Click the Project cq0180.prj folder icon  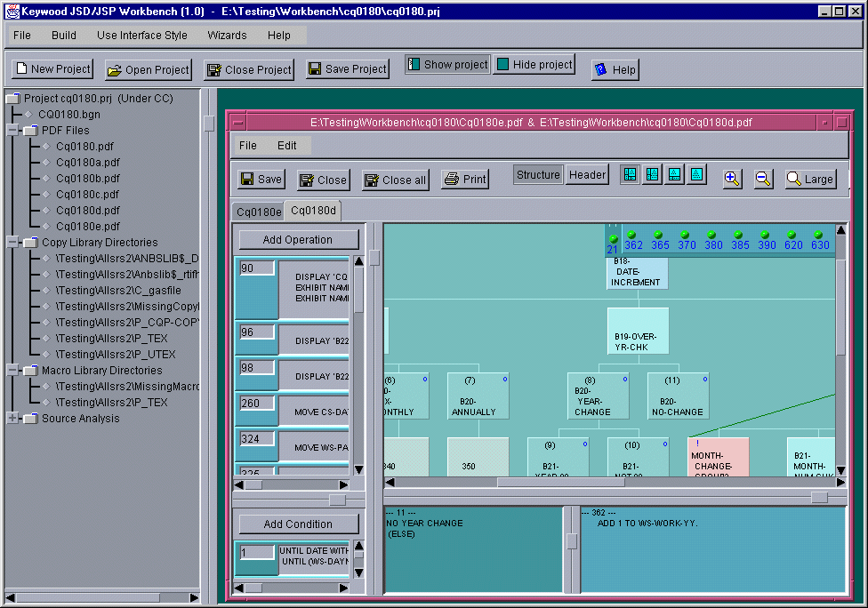coord(13,99)
